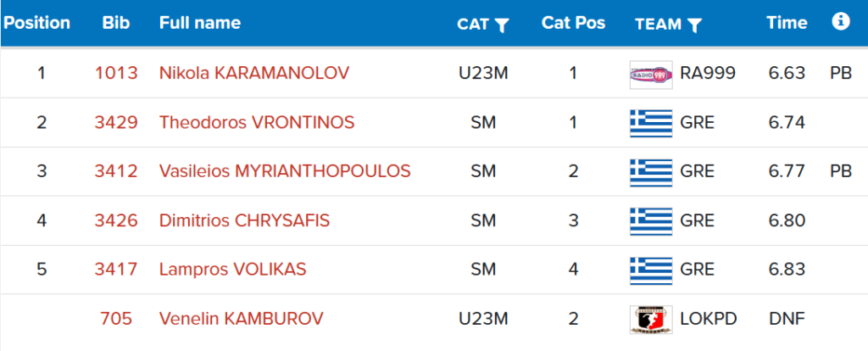Click the Greek flag beside Vasileios Myrianthopoulos

(651, 172)
